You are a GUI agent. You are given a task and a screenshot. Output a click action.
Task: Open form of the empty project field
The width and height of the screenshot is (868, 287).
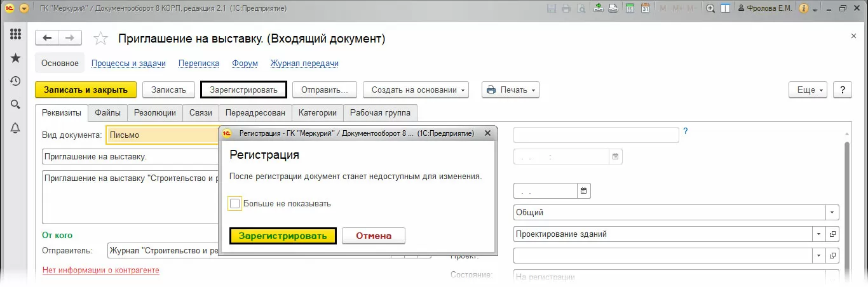pyautogui.click(x=833, y=256)
